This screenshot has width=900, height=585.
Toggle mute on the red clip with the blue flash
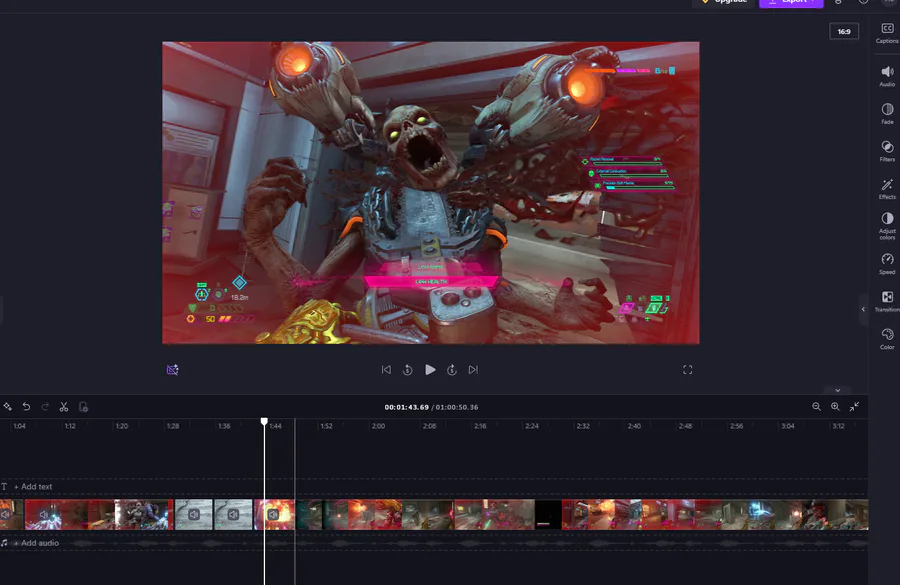(x=44, y=514)
